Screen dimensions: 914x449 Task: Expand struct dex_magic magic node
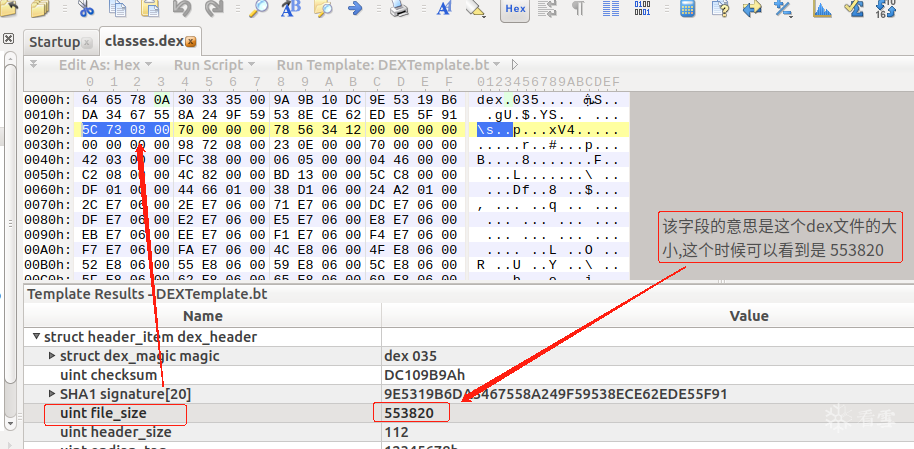point(52,356)
